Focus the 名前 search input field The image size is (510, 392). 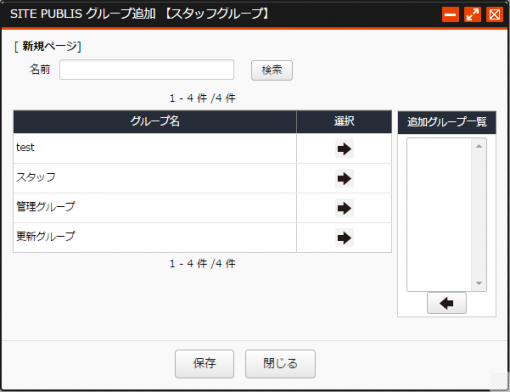click(147, 70)
